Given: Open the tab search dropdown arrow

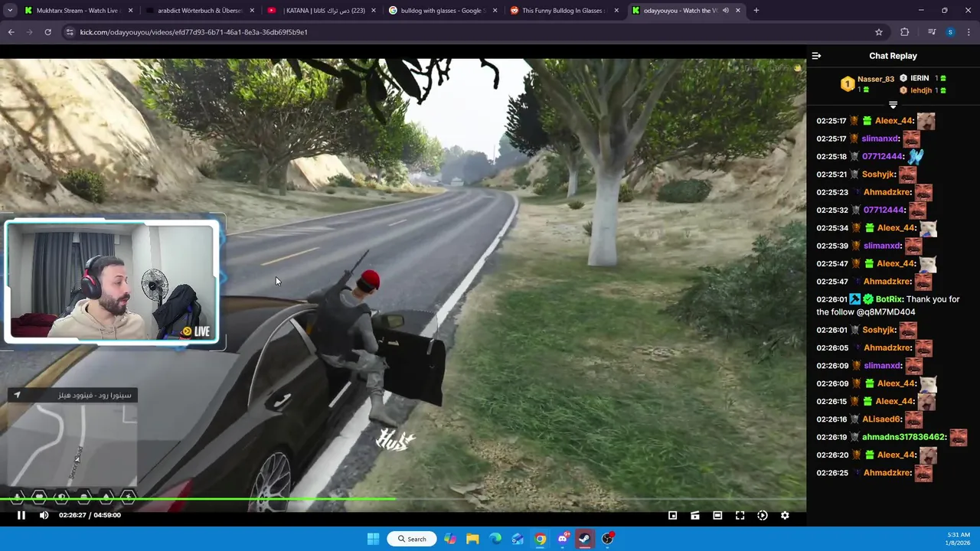Looking at the screenshot, I should (x=10, y=11).
